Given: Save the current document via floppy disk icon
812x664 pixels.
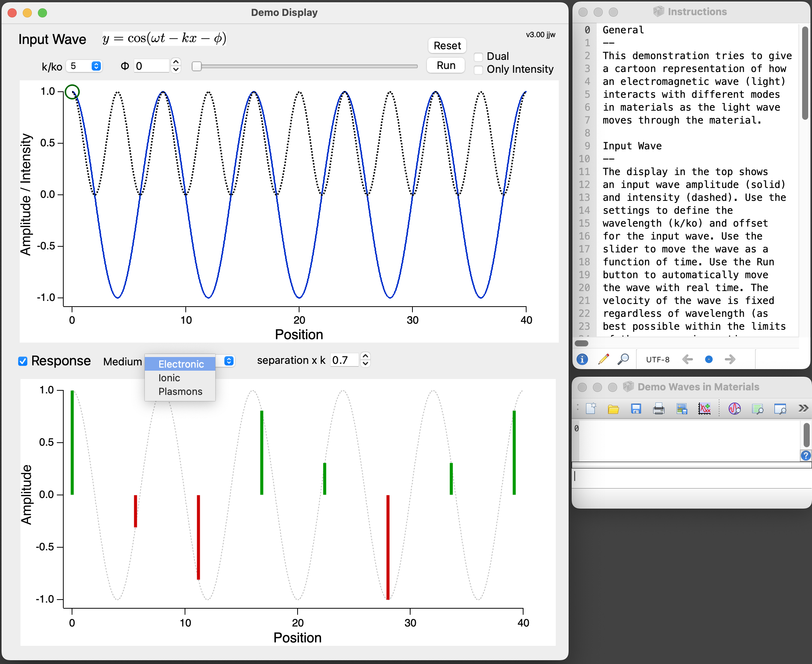Looking at the screenshot, I should pos(636,408).
